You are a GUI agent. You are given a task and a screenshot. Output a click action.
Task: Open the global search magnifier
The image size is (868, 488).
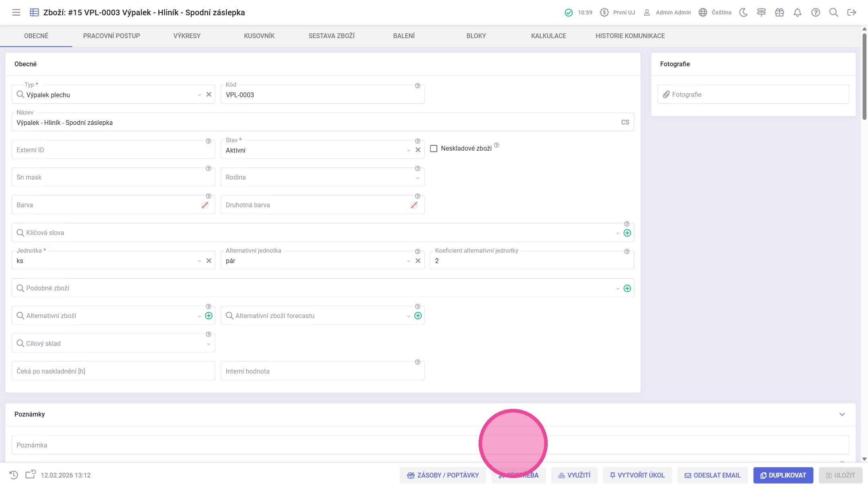tap(833, 12)
